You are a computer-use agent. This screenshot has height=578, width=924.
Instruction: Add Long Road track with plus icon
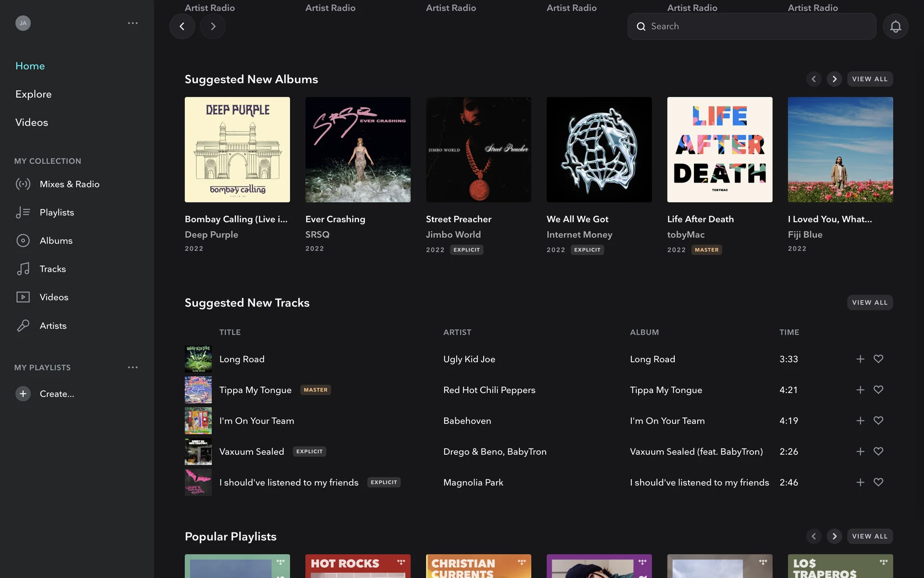(x=860, y=359)
